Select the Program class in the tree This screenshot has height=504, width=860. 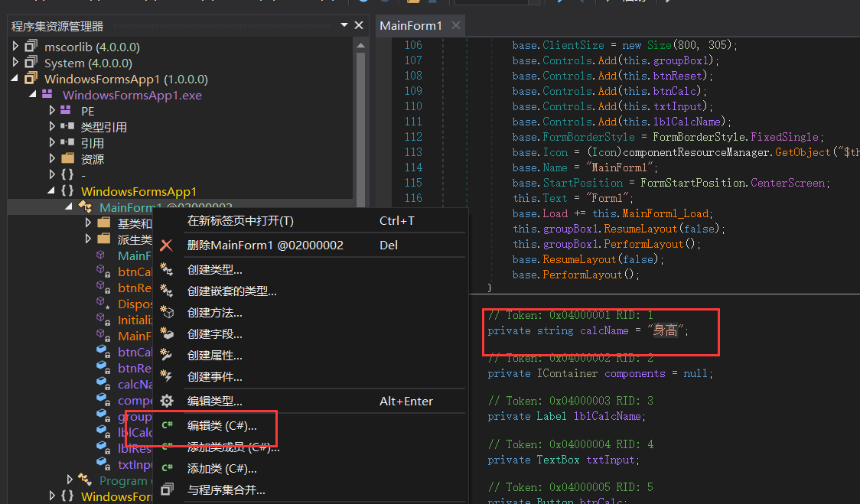[x=122, y=480]
